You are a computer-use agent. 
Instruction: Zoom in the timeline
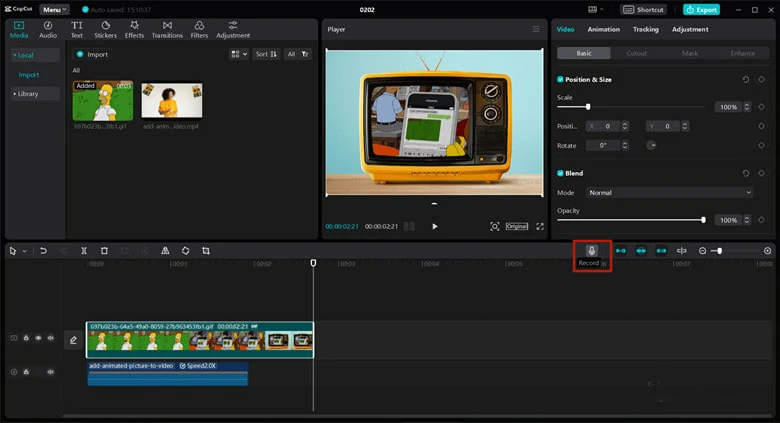(x=768, y=251)
